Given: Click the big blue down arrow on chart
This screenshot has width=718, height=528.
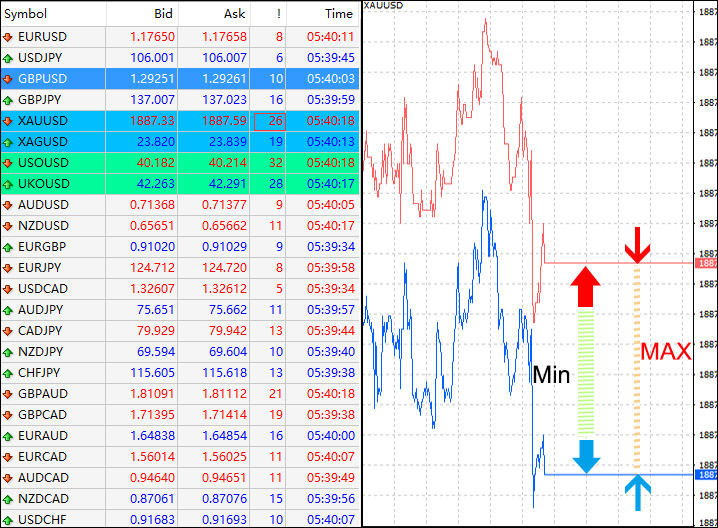Looking at the screenshot, I should [586, 455].
